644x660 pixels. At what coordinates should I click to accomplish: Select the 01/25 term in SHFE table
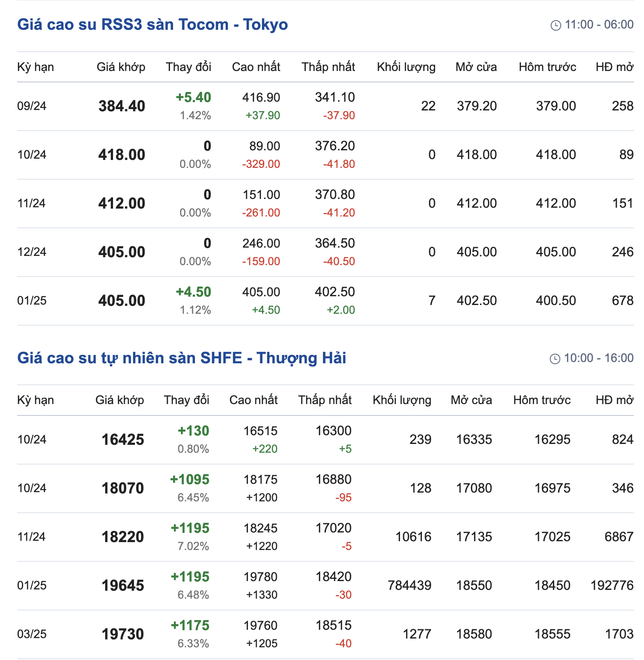click(32, 585)
